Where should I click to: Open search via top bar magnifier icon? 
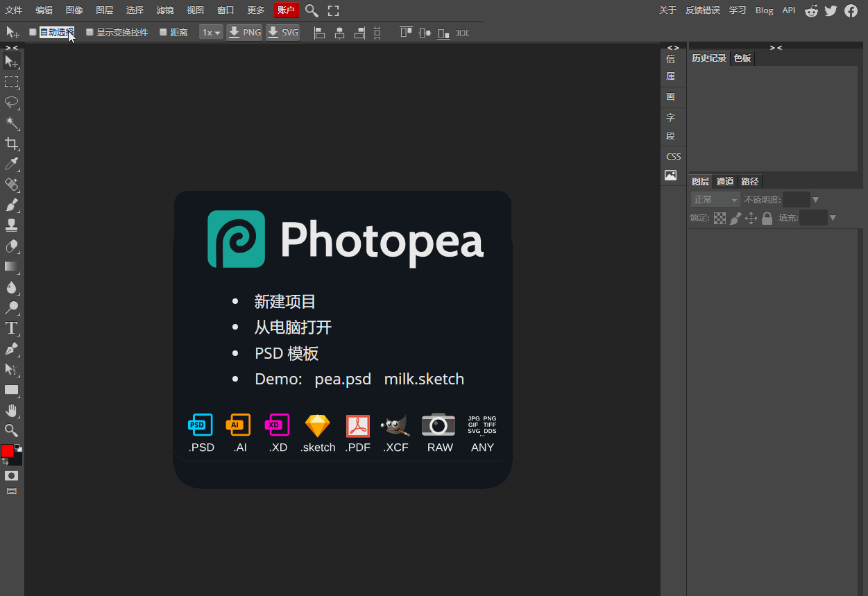pyautogui.click(x=312, y=10)
